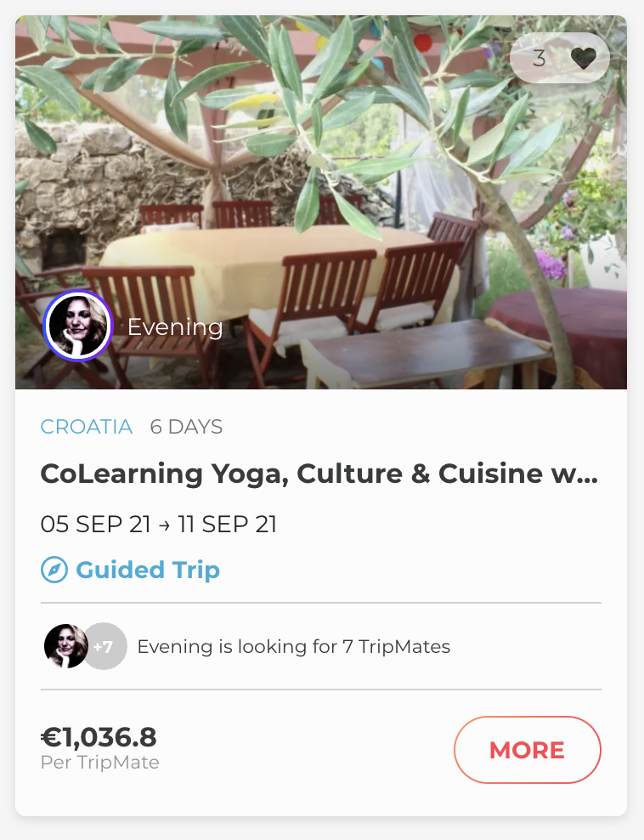
Task: Click the like count number 3
Action: pyautogui.click(x=539, y=58)
